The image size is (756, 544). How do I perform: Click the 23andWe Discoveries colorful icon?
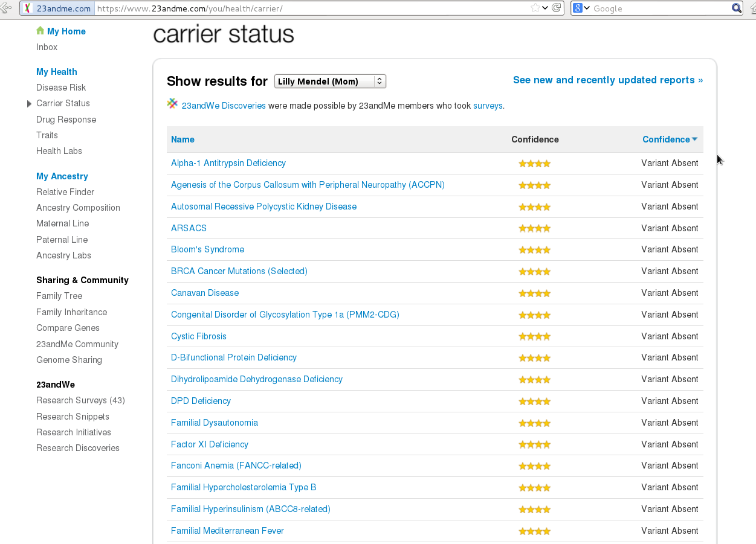[x=173, y=104]
